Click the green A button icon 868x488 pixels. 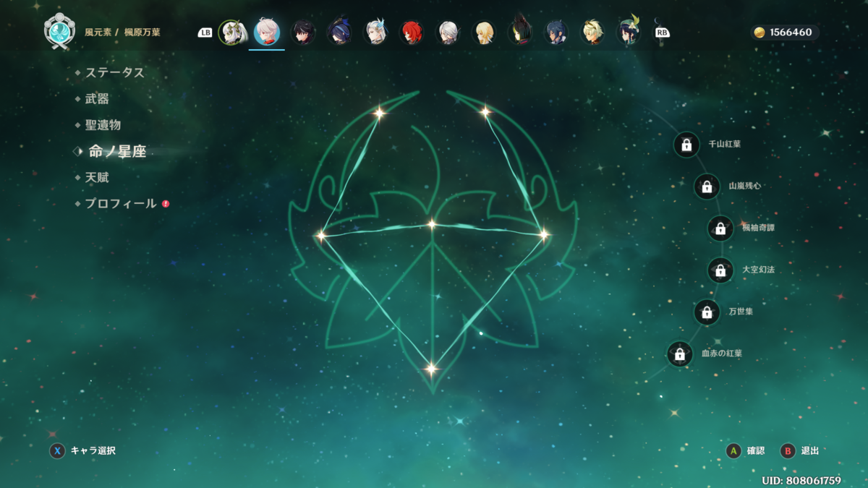733,450
